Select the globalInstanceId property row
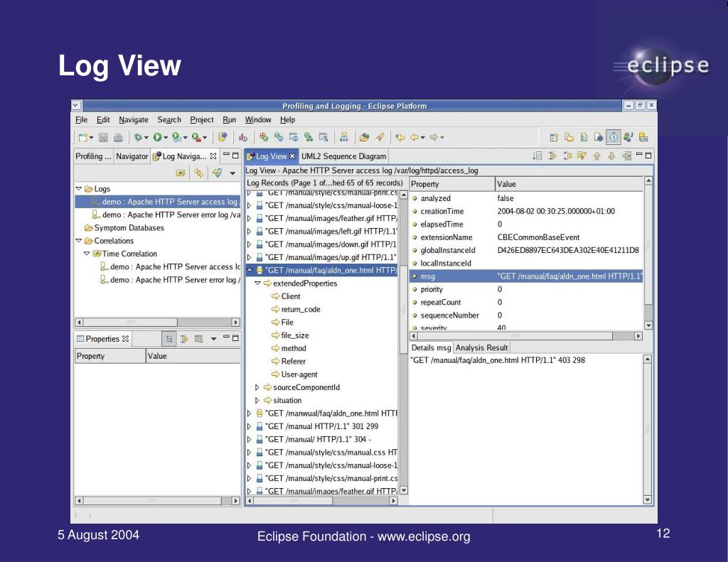The image size is (728, 562). (527, 250)
